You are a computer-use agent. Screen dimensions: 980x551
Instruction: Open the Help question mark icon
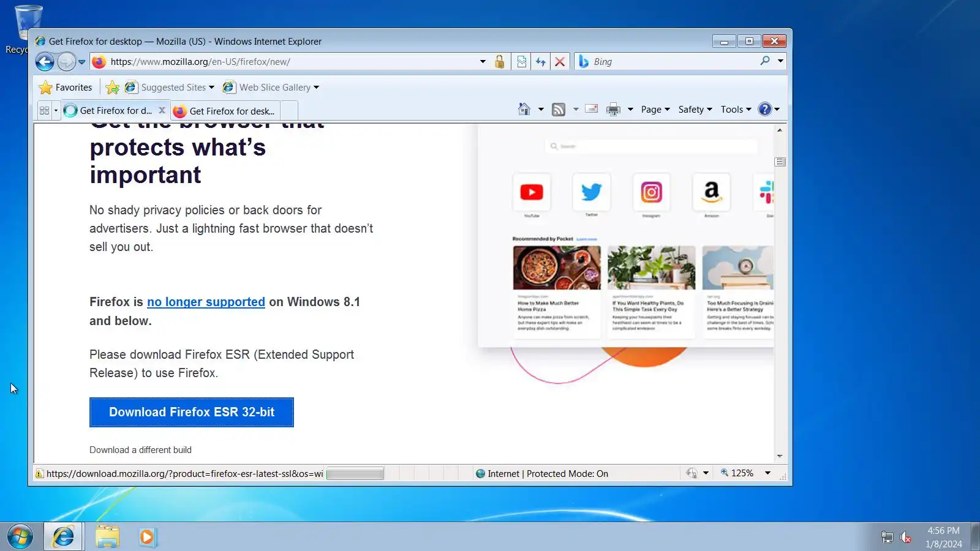pos(765,110)
